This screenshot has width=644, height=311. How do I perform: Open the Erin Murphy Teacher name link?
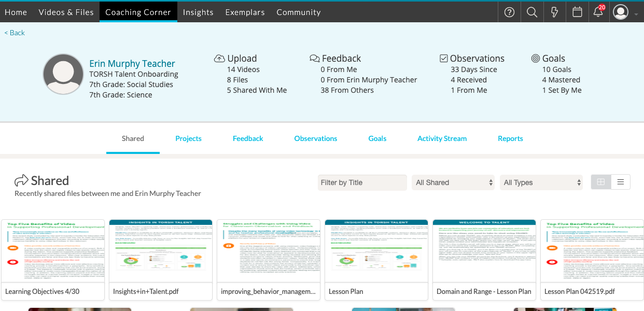click(132, 63)
